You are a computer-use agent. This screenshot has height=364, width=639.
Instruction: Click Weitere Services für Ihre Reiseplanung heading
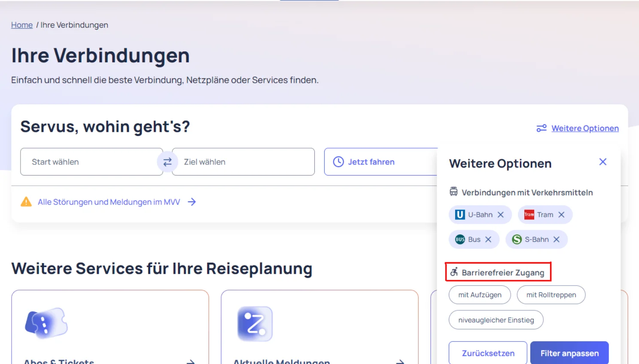(x=162, y=269)
